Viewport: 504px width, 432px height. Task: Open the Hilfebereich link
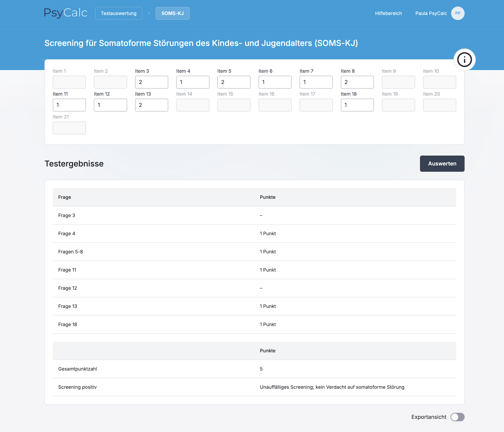pyautogui.click(x=388, y=13)
